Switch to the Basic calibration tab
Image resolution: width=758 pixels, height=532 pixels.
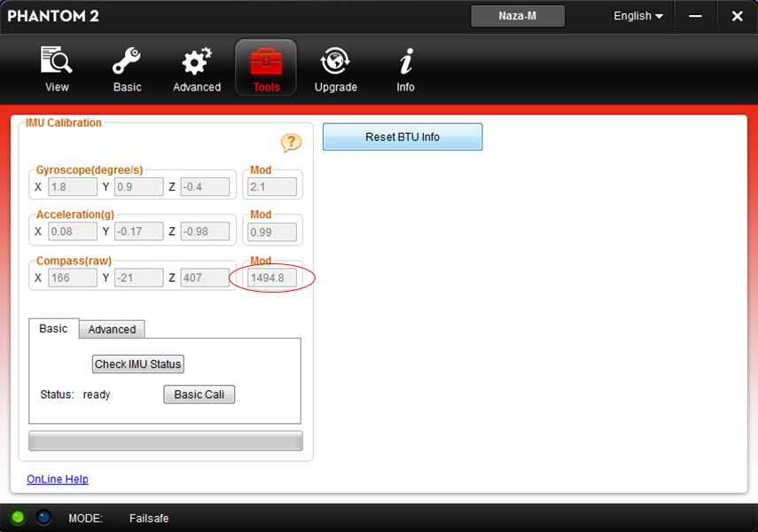point(54,328)
